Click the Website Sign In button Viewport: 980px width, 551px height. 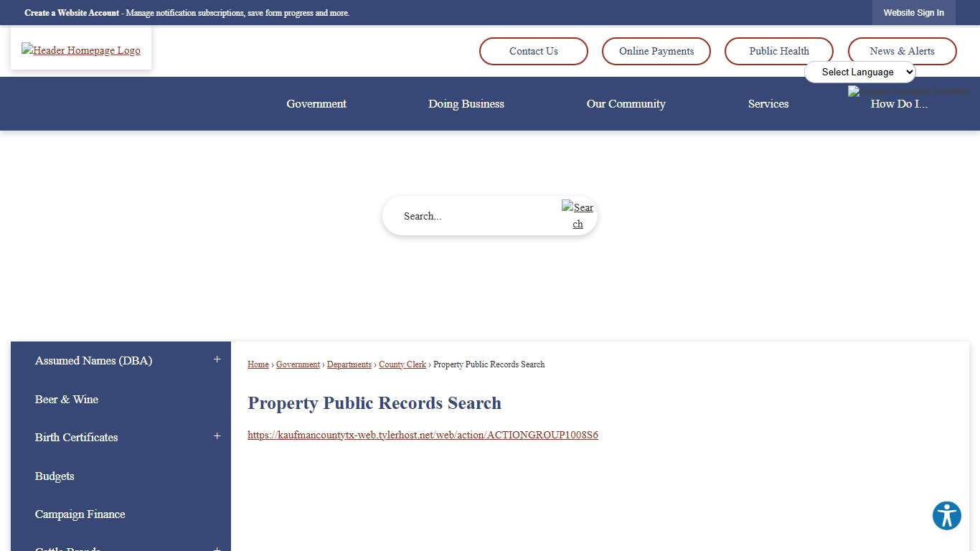pyautogui.click(x=914, y=12)
